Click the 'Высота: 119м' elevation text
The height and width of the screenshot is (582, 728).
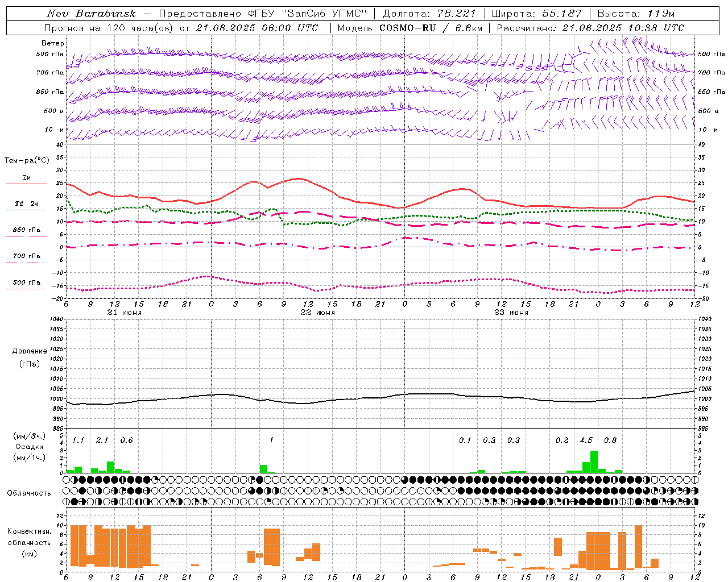(636, 14)
